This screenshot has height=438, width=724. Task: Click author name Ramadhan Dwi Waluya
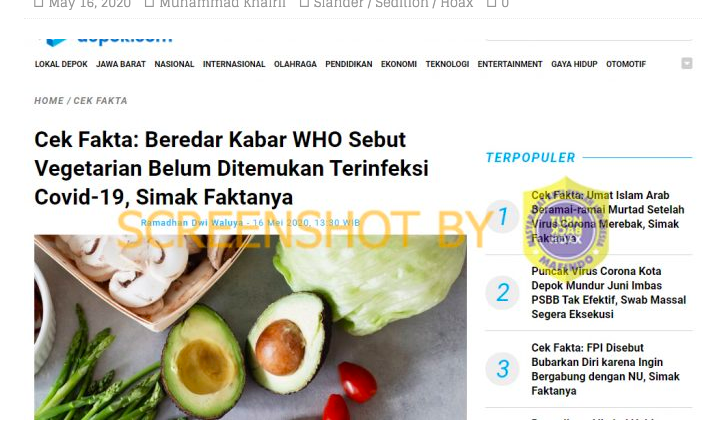(192, 222)
